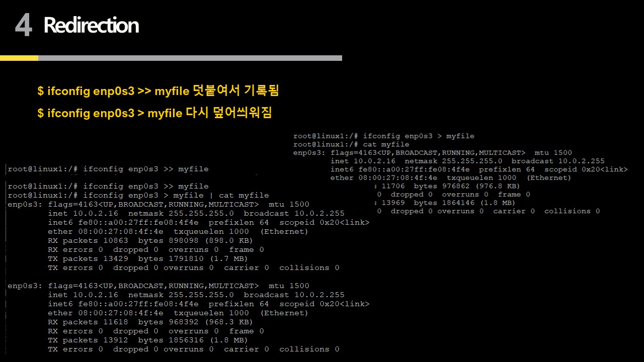Click the gray segment of the title underline
Screen dimensions: 644x362
(190, 58)
